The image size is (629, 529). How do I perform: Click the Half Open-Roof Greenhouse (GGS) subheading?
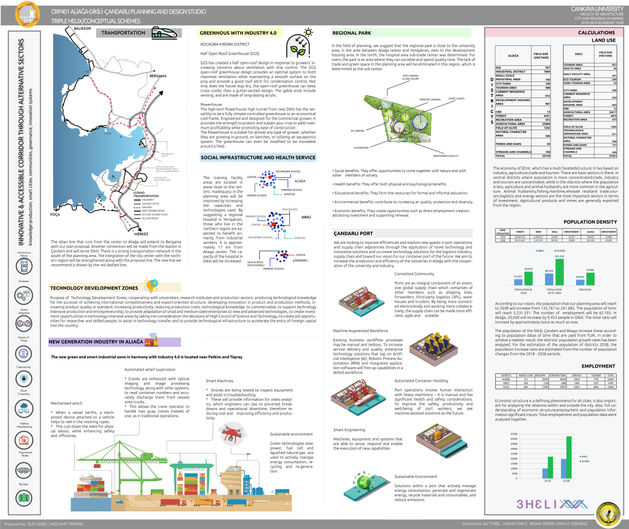click(x=230, y=53)
